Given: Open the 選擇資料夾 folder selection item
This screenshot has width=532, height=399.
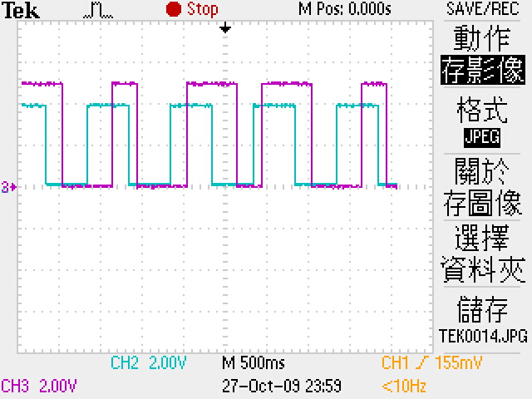Looking at the screenshot, I should click(x=482, y=254).
